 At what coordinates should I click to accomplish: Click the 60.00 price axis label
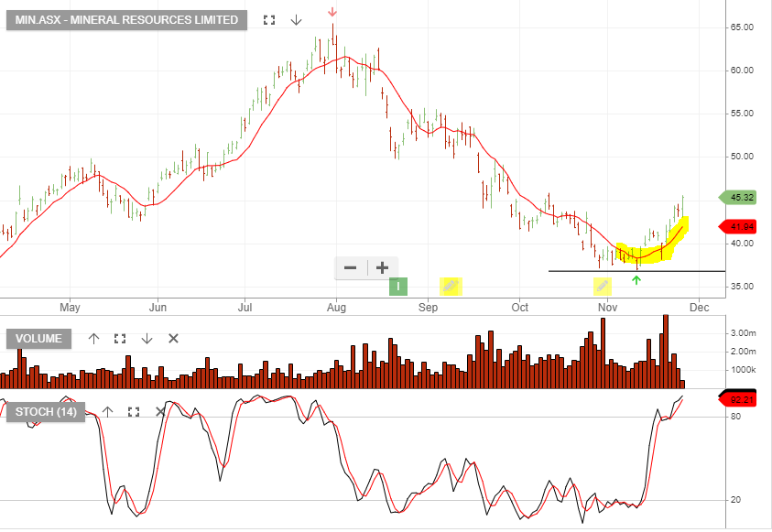(742, 71)
